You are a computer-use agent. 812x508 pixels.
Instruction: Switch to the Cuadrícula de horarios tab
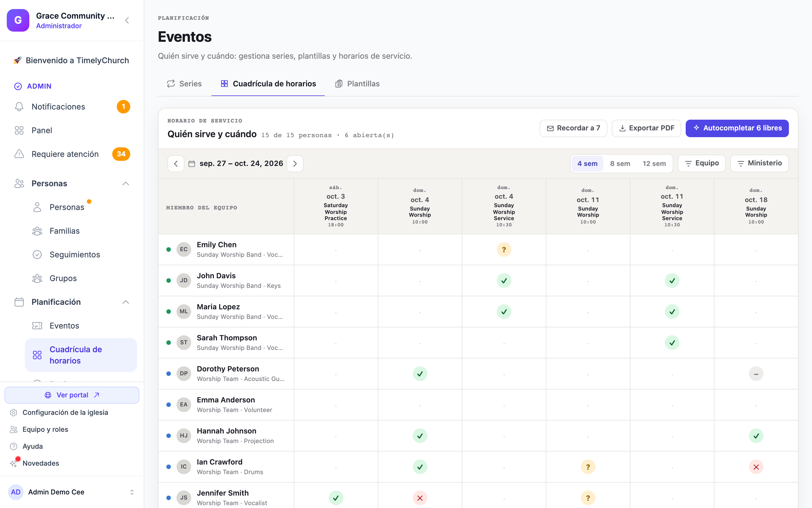[268, 84]
